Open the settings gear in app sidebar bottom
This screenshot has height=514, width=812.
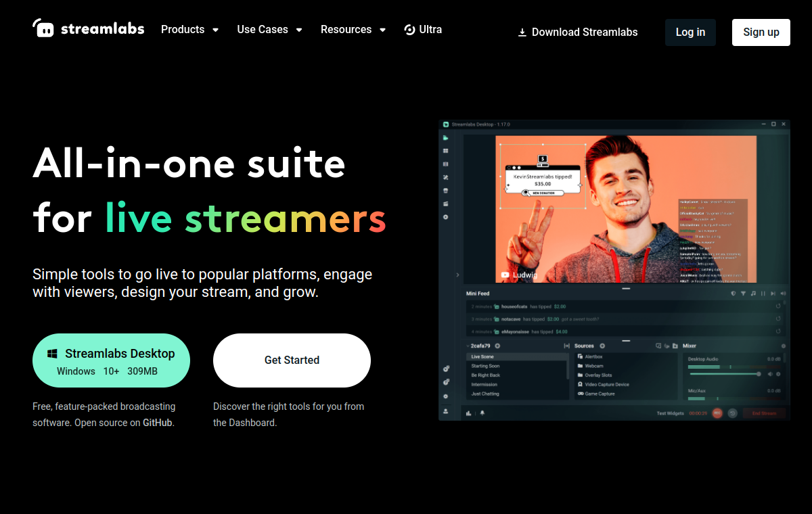point(446,396)
